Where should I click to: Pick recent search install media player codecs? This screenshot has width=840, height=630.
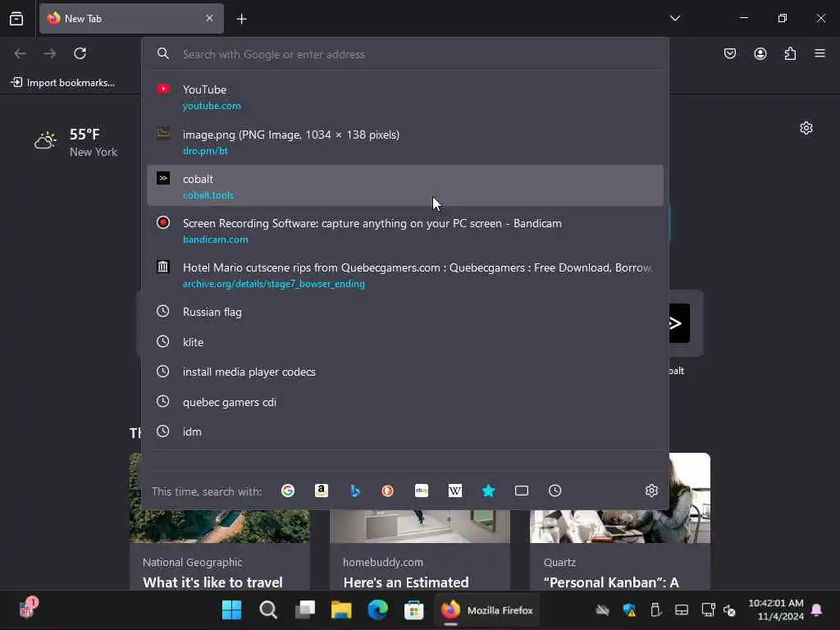[405, 372]
